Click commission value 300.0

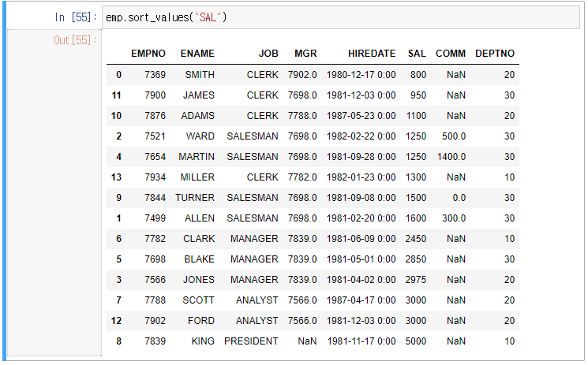454,218
